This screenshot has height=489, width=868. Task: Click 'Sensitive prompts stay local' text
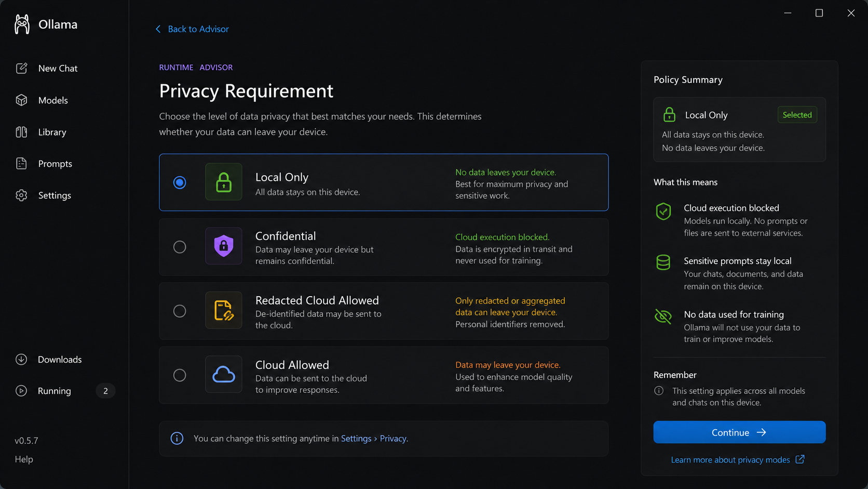[738, 261]
